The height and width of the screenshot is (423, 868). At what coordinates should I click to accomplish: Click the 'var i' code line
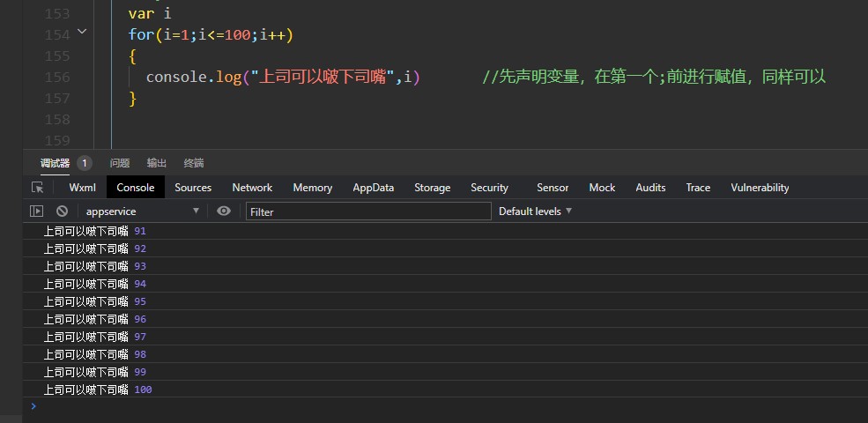150,13
